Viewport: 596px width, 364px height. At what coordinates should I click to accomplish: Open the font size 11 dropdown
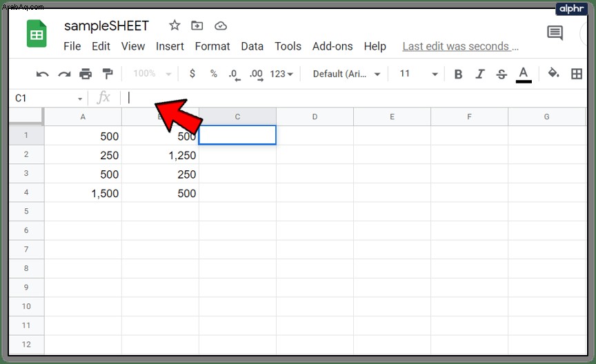click(x=419, y=74)
